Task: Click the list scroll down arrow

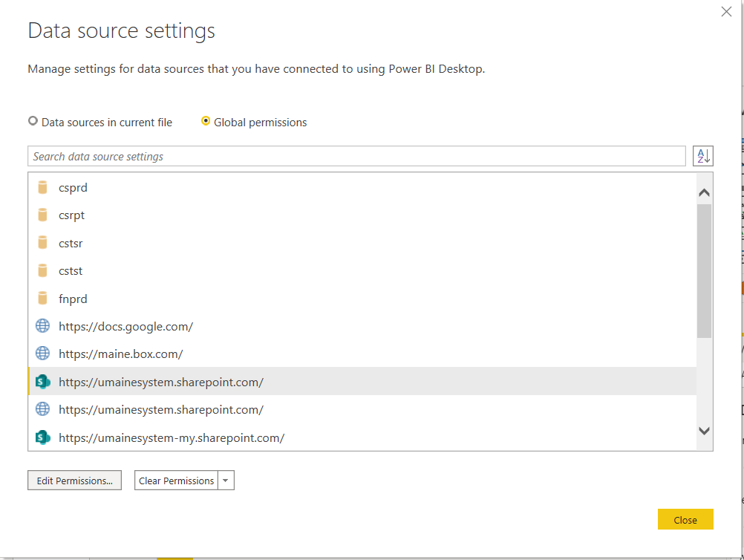Action: [704, 431]
